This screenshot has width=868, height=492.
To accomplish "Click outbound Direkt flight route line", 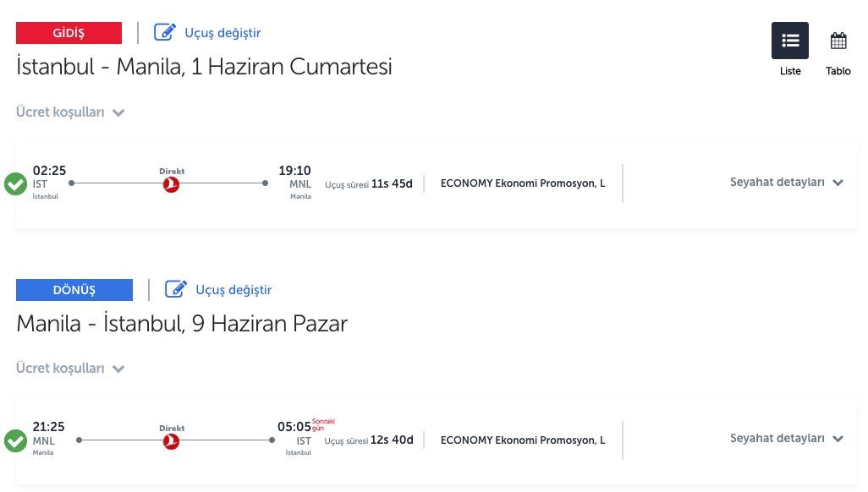I will pyautogui.click(x=168, y=183).
